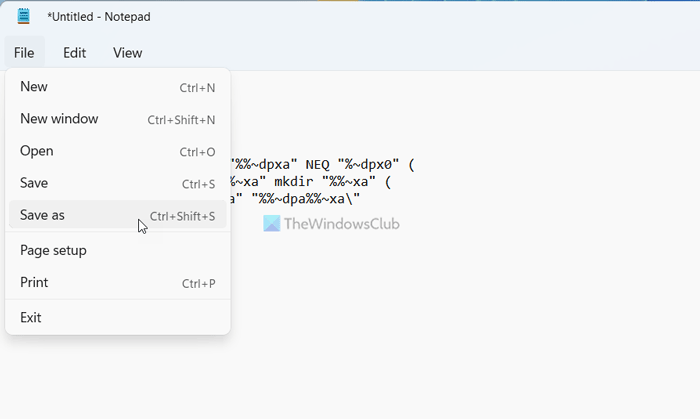Exit Notepad via the Exit entry
This screenshot has height=419, width=700.
coord(31,317)
